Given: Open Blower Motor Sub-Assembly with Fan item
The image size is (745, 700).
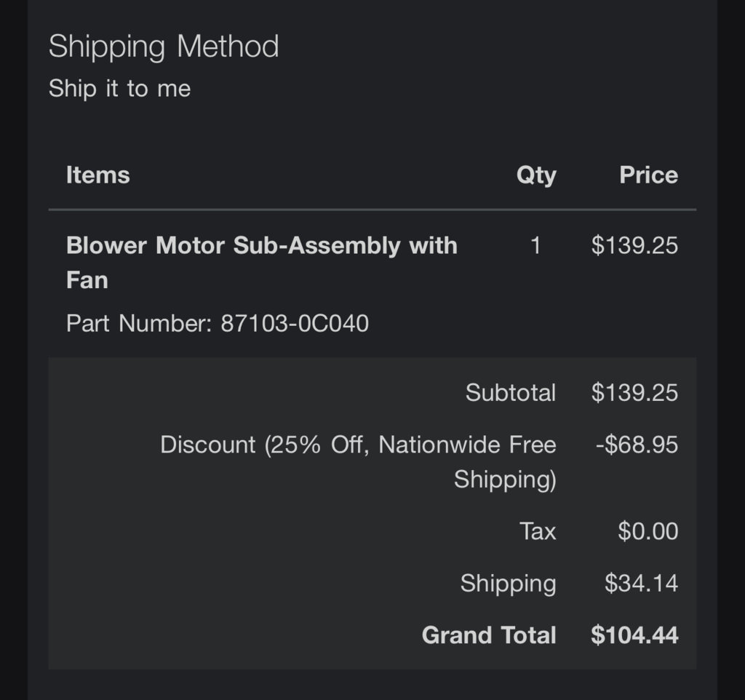Looking at the screenshot, I should click(261, 263).
